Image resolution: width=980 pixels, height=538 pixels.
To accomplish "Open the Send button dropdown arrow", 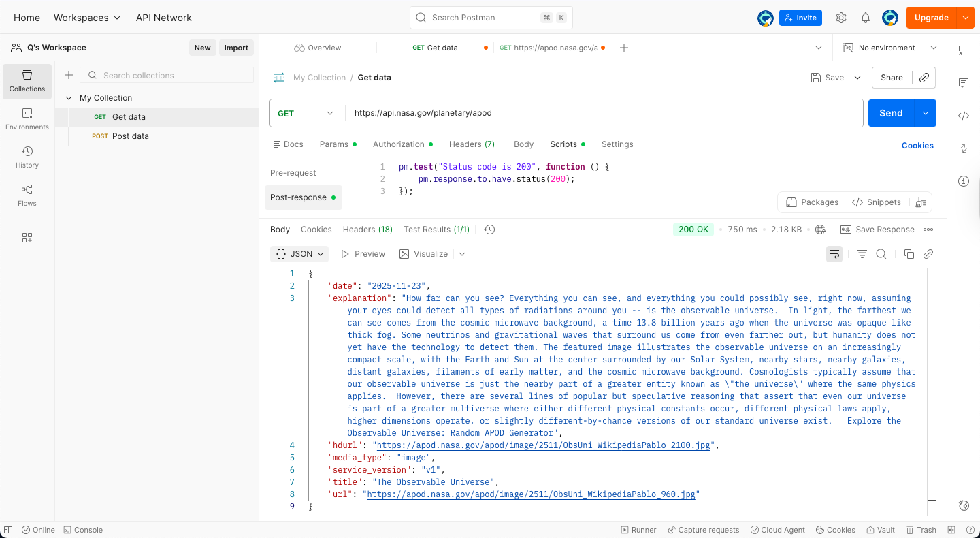I will 926,113.
